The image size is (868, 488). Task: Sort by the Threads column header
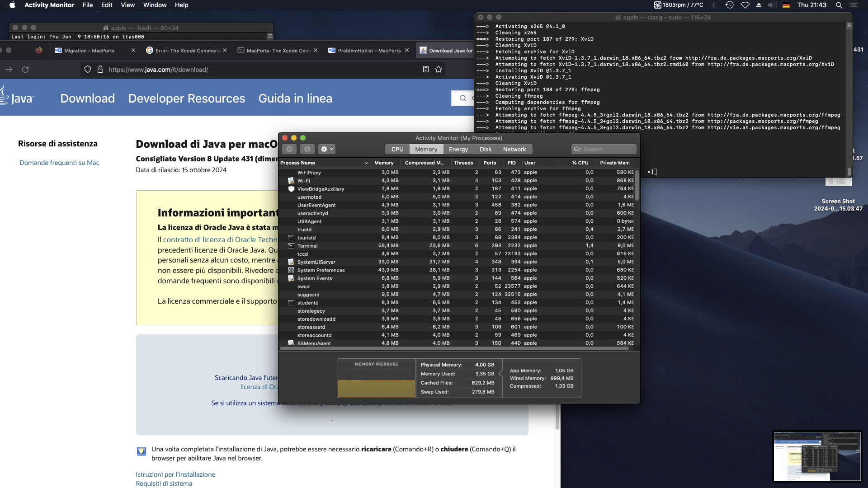coord(463,163)
